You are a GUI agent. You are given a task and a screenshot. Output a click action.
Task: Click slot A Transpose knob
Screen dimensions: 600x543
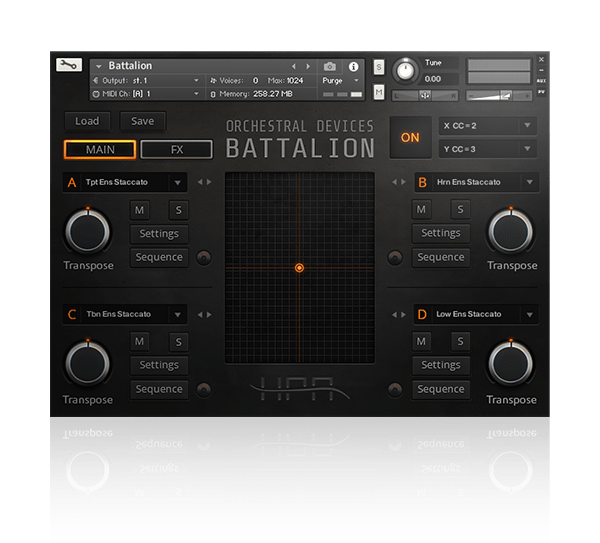pyautogui.click(x=88, y=232)
